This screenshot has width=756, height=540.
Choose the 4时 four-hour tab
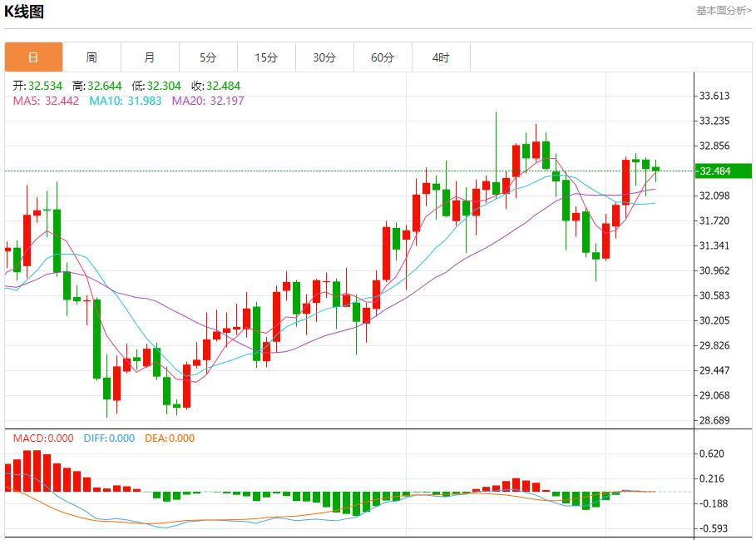click(441, 57)
